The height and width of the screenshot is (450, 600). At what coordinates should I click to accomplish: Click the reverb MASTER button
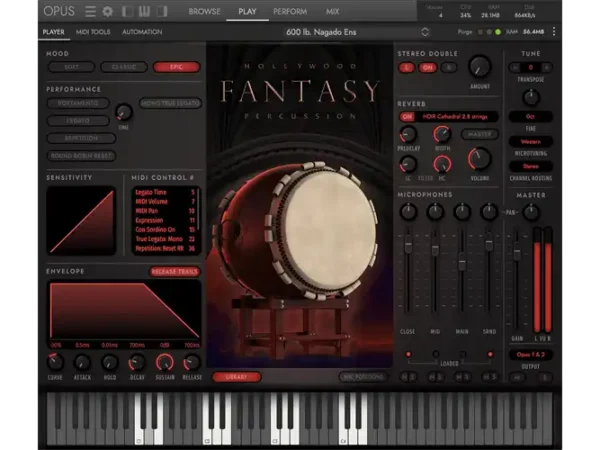click(480, 134)
